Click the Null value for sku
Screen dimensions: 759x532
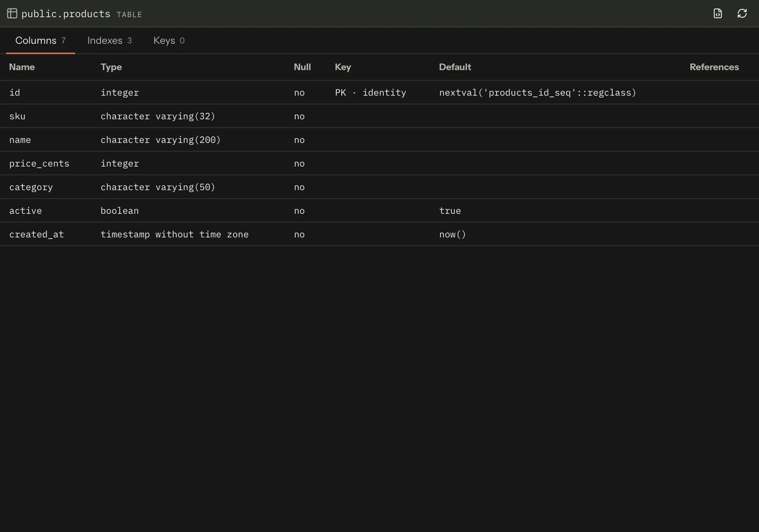click(299, 116)
